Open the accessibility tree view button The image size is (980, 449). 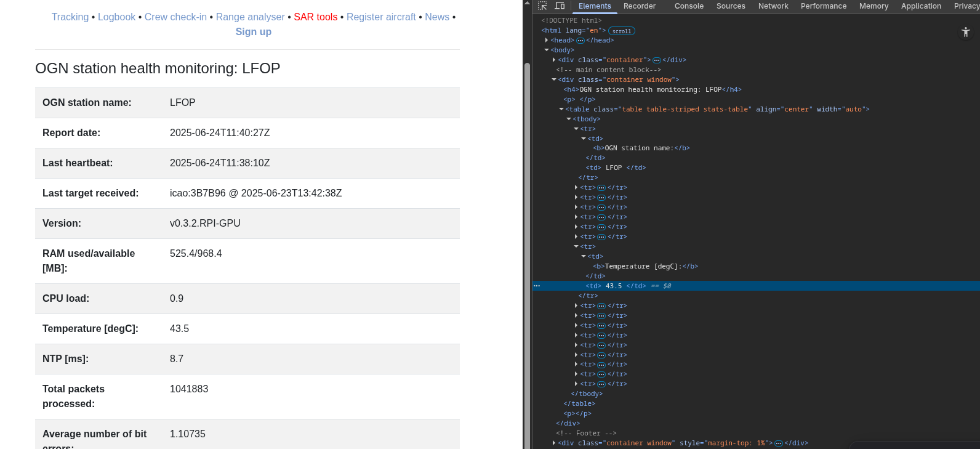(965, 32)
